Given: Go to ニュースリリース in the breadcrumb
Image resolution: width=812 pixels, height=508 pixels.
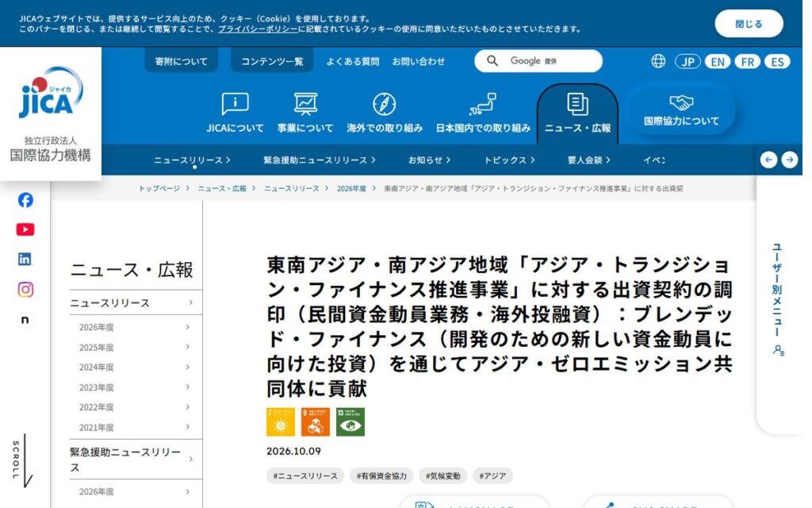Looking at the screenshot, I should coord(292,189).
